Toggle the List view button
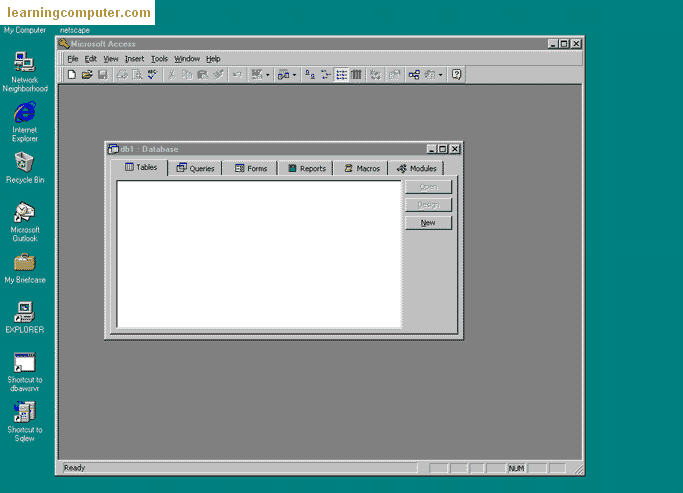 (x=341, y=75)
